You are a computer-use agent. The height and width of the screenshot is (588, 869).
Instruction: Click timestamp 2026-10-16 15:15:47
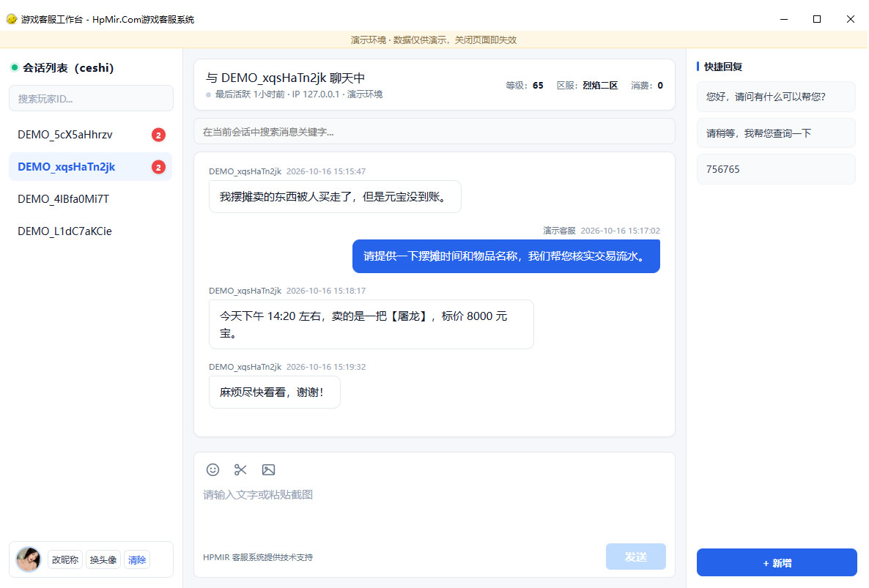pos(326,171)
